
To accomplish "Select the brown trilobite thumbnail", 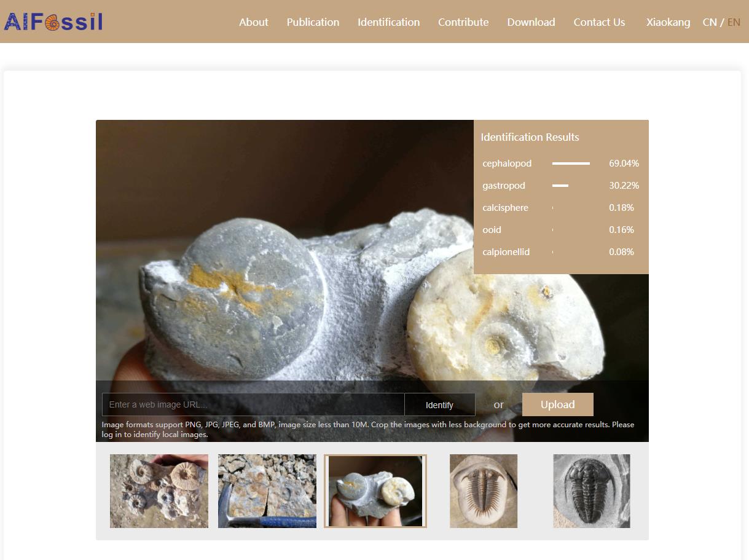I will point(484,491).
